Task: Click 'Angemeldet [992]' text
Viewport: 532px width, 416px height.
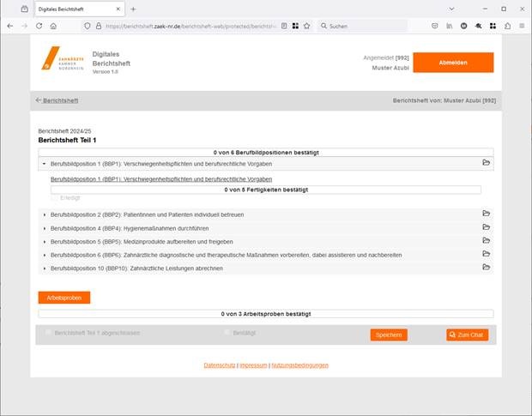Action: pos(386,58)
